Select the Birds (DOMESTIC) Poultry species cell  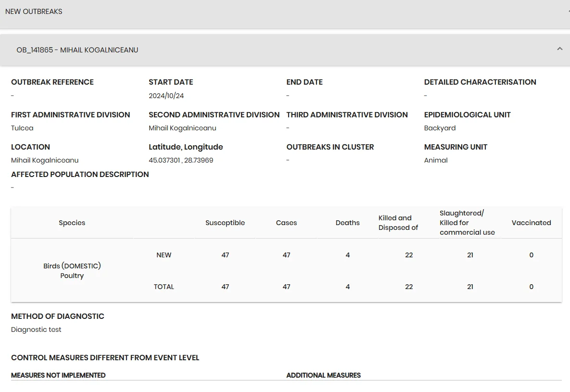[x=72, y=270]
